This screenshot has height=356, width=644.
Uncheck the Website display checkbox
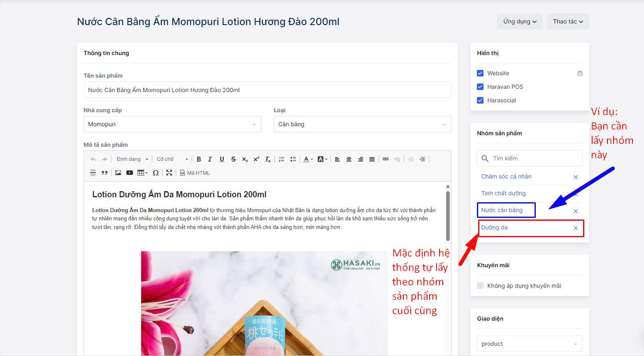pos(480,73)
